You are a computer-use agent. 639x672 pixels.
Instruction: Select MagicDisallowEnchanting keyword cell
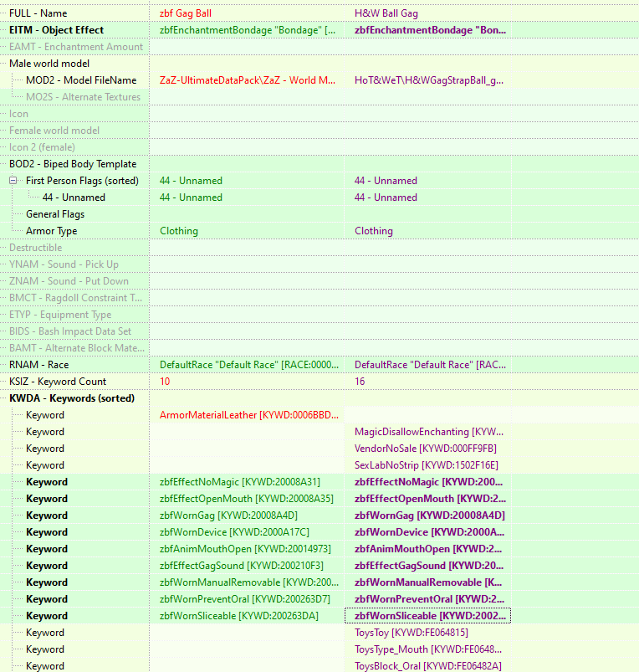tap(429, 432)
